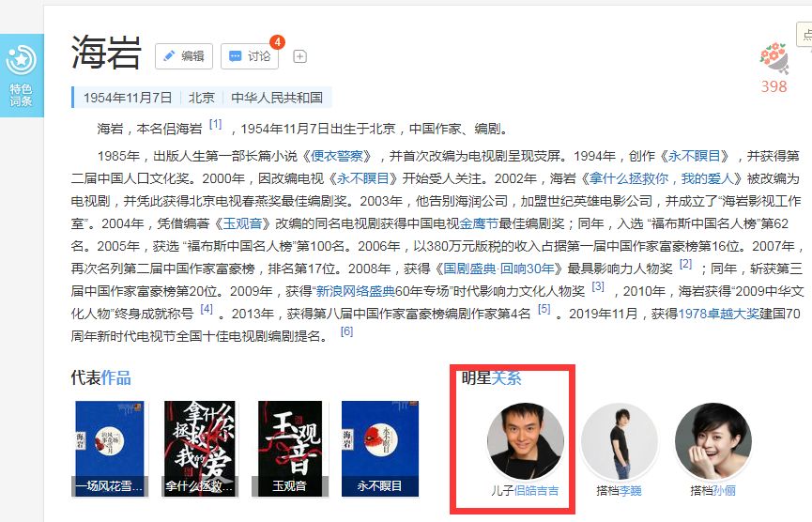Viewport: 812px width, 522px height.
Task: Click the 侣皓吉吉 portrait photo
Action: pos(526,441)
